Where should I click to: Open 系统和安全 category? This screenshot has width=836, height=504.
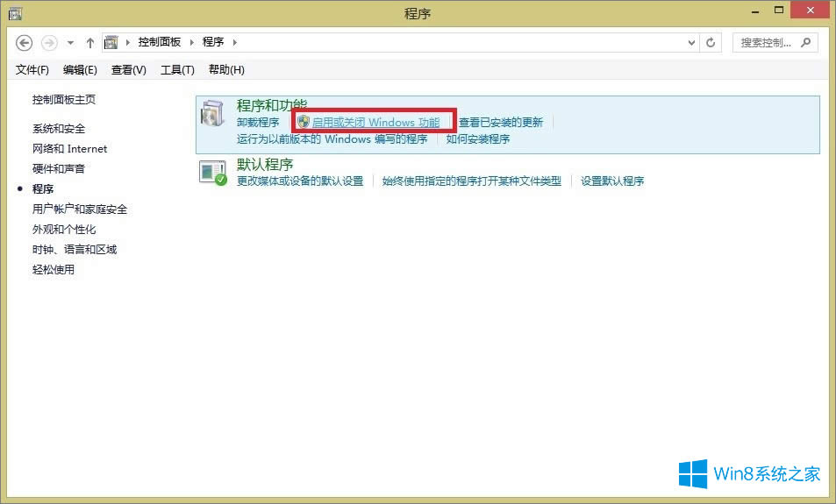pos(59,129)
